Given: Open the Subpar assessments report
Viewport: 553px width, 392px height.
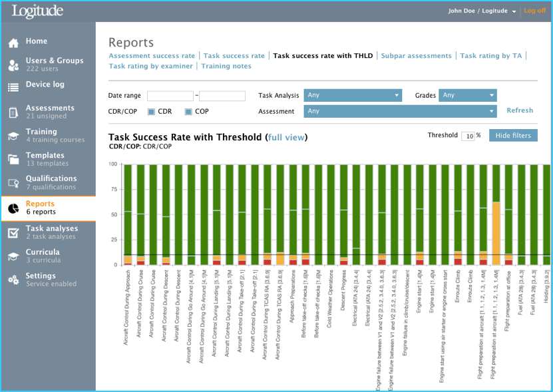Looking at the screenshot, I should [x=416, y=56].
